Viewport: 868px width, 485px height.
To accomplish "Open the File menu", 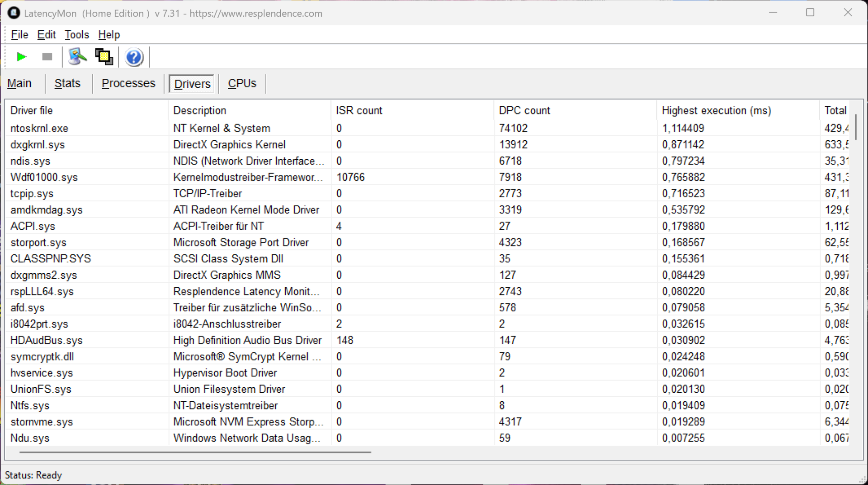I will (x=19, y=34).
